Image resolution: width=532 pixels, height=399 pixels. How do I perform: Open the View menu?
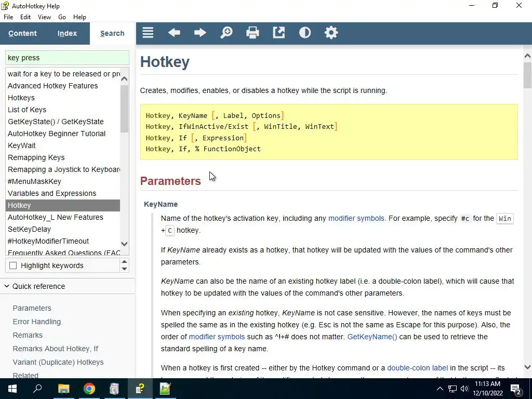[44, 17]
